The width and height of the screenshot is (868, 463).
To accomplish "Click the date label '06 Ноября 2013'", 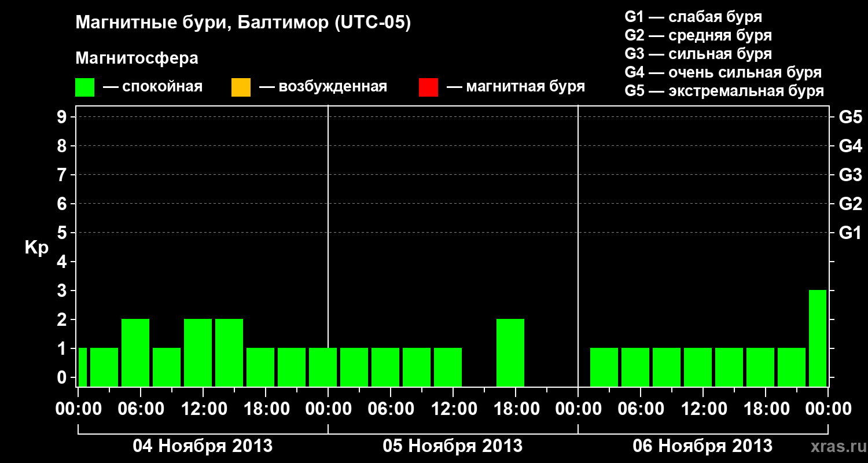I will pos(703,446).
